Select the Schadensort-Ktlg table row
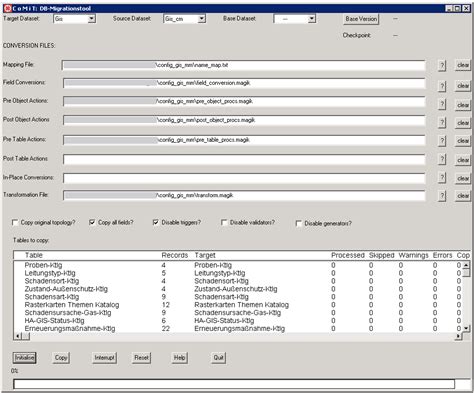Viewport: 474px width, 393px height. (237, 281)
